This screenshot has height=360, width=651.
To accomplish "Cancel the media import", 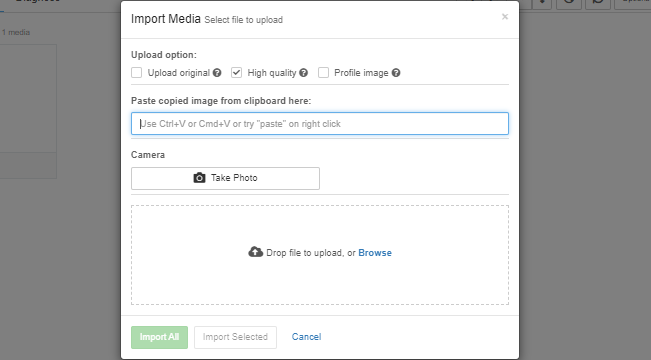I will (306, 337).
